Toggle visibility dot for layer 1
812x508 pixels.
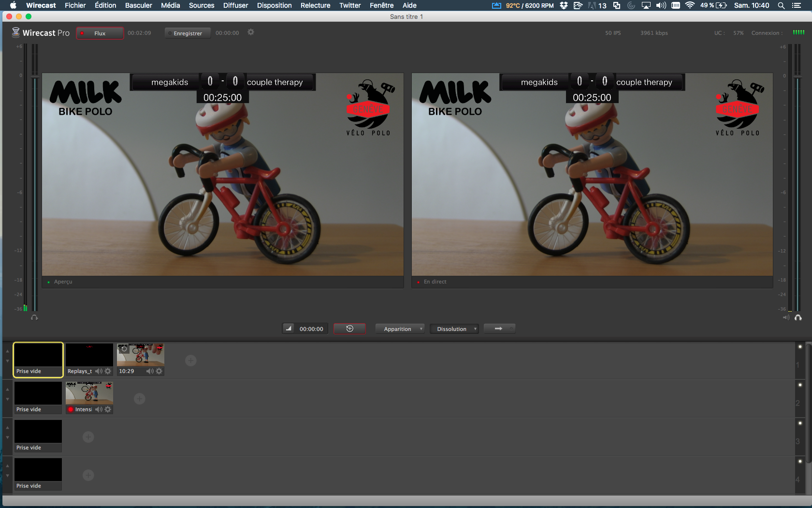point(800,346)
